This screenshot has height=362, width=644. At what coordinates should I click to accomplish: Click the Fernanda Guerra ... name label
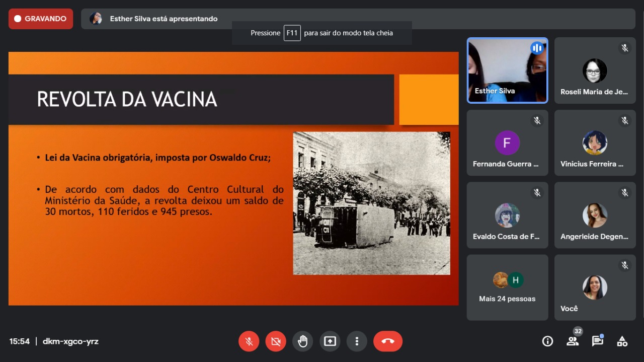click(x=506, y=164)
